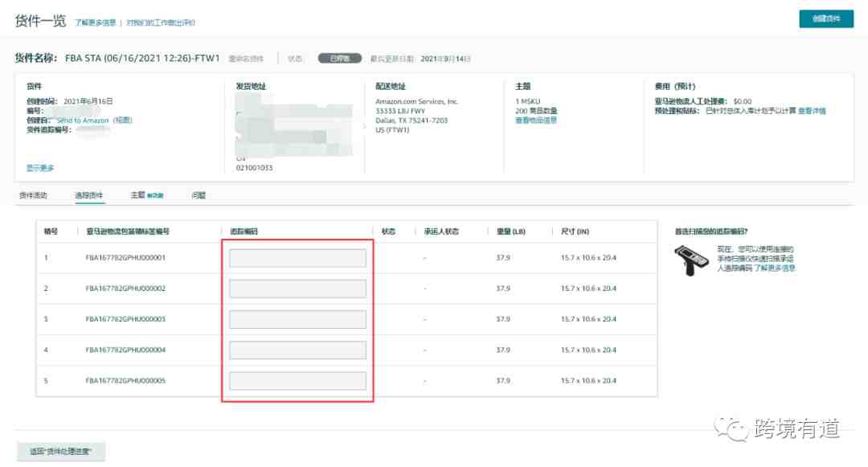
Task: Click box label FBA167782GPHU000001
Action: pos(125,258)
